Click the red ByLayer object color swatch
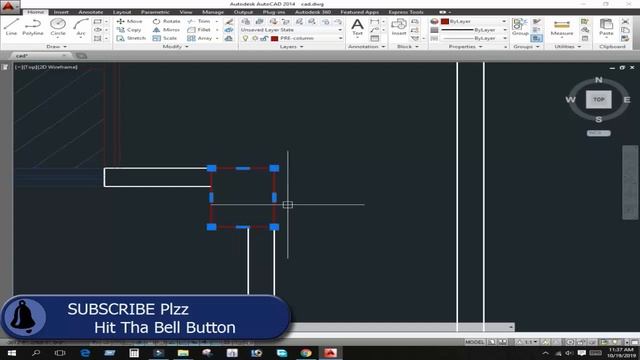 point(445,21)
